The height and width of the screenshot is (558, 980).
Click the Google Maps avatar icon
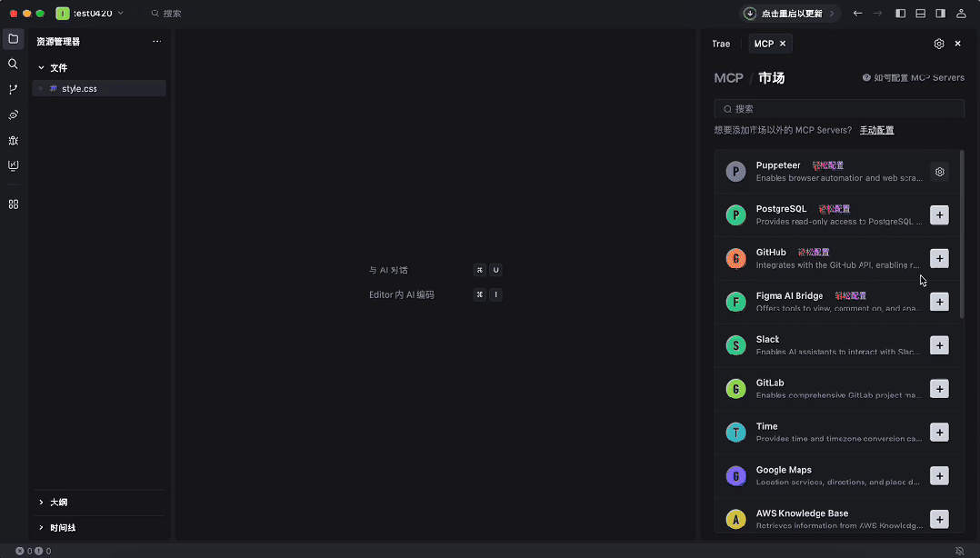coord(735,476)
